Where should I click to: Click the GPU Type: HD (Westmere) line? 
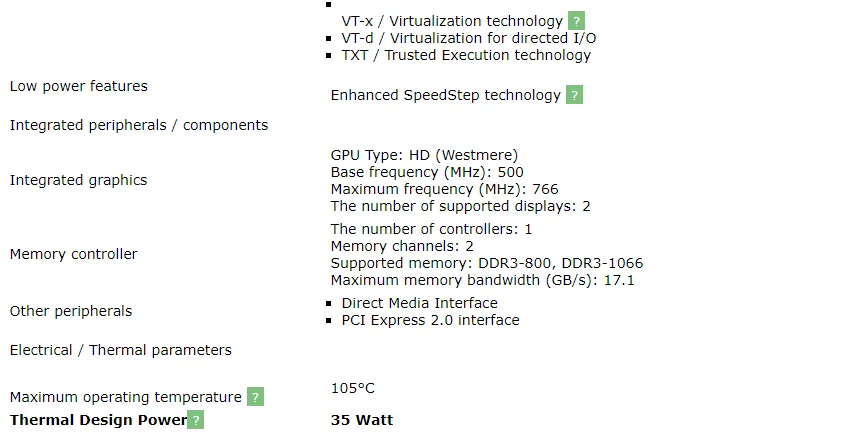click(424, 155)
